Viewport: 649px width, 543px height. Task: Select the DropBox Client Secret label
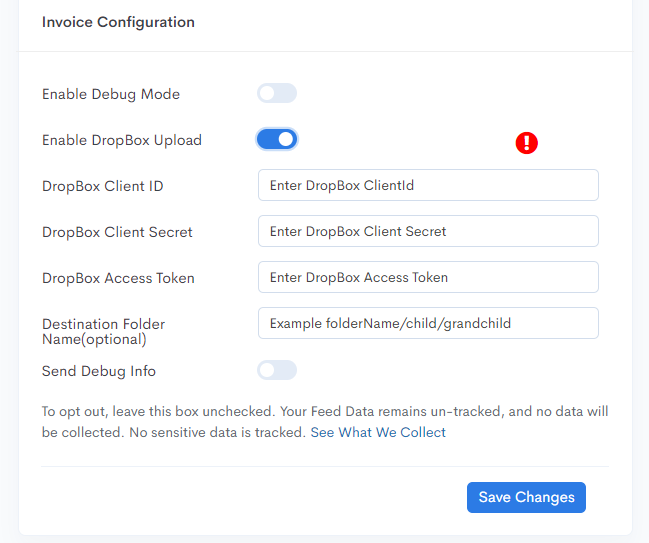point(117,232)
